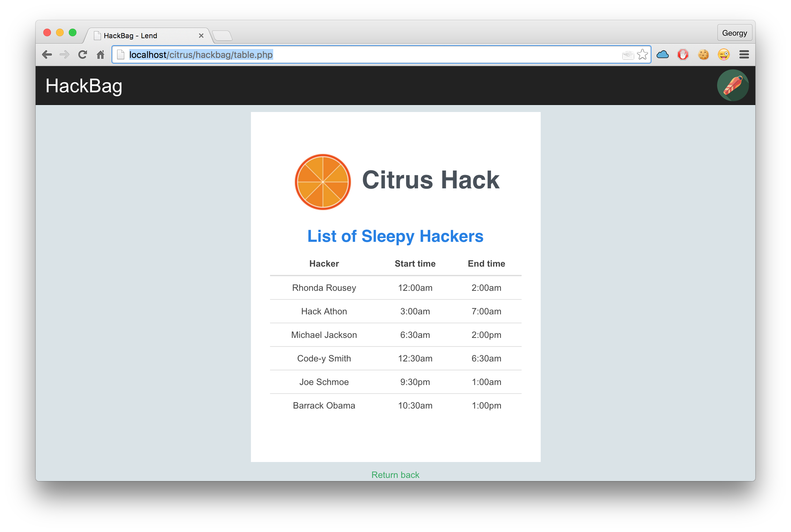791x532 pixels.
Task: Open the blue cloud extension
Action: tap(662, 55)
